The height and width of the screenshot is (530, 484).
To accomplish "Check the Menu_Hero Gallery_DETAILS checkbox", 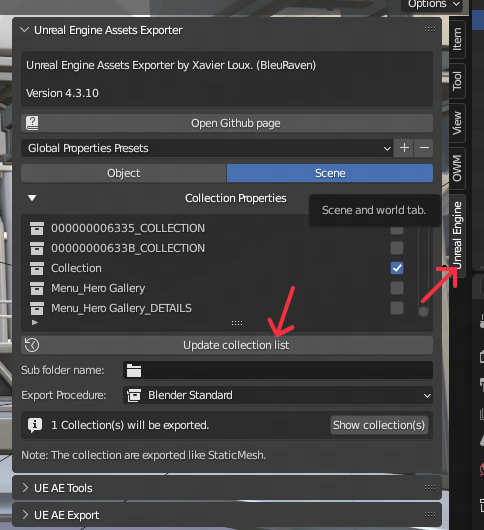I will coord(397,308).
